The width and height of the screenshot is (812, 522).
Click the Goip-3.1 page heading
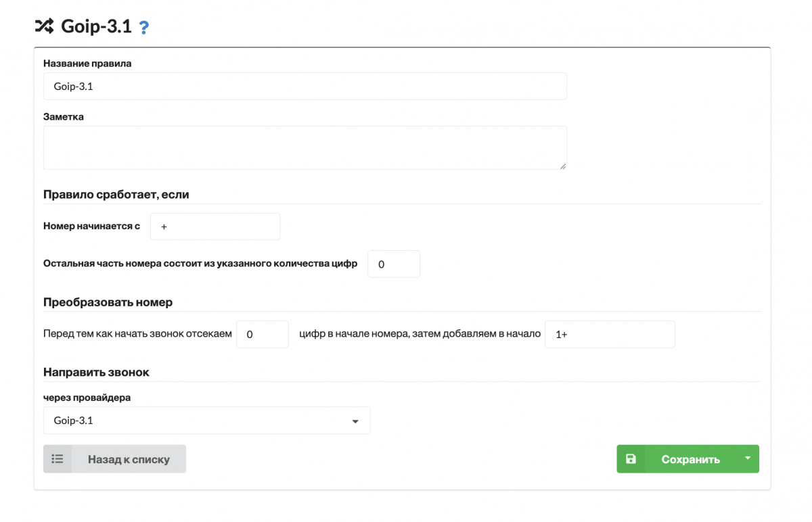(96, 26)
